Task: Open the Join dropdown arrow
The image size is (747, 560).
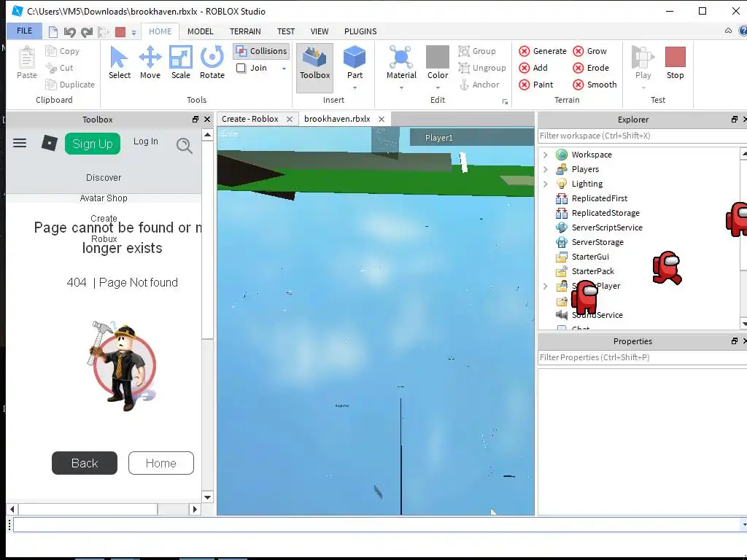Action: click(x=284, y=69)
